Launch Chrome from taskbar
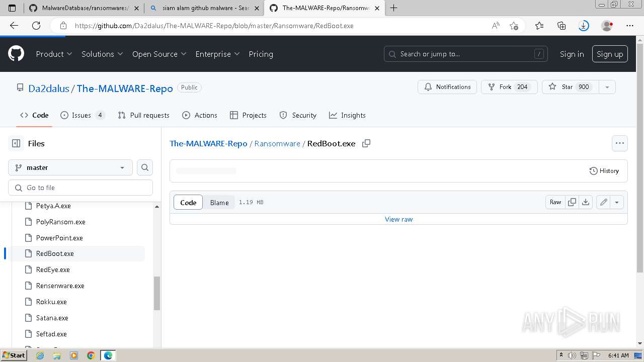 pos(91,355)
